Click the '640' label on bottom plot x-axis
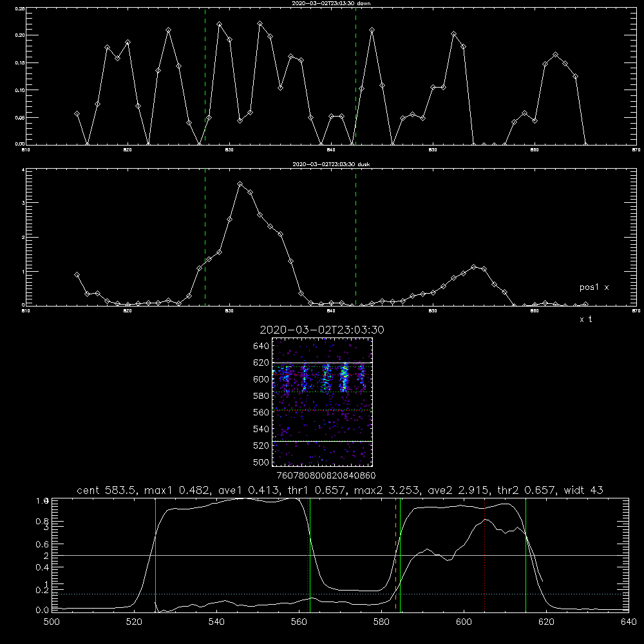644x644 pixels. coord(629,622)
